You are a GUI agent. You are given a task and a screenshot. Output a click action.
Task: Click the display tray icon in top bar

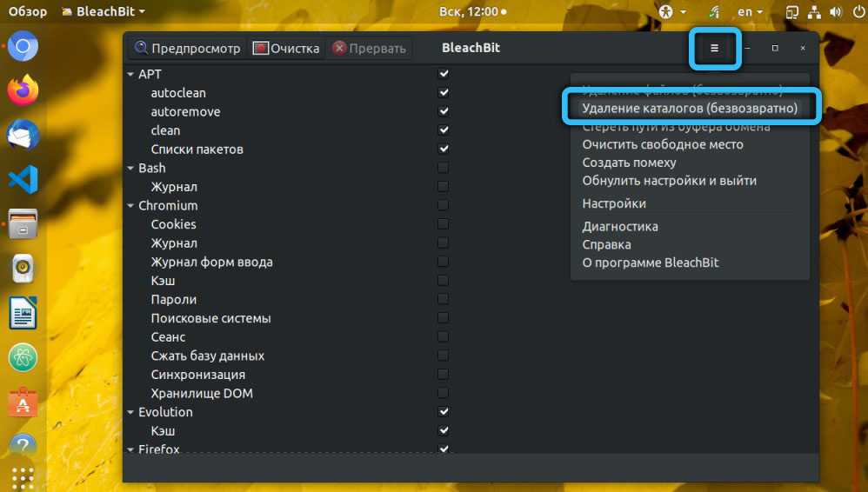[791, 11]
